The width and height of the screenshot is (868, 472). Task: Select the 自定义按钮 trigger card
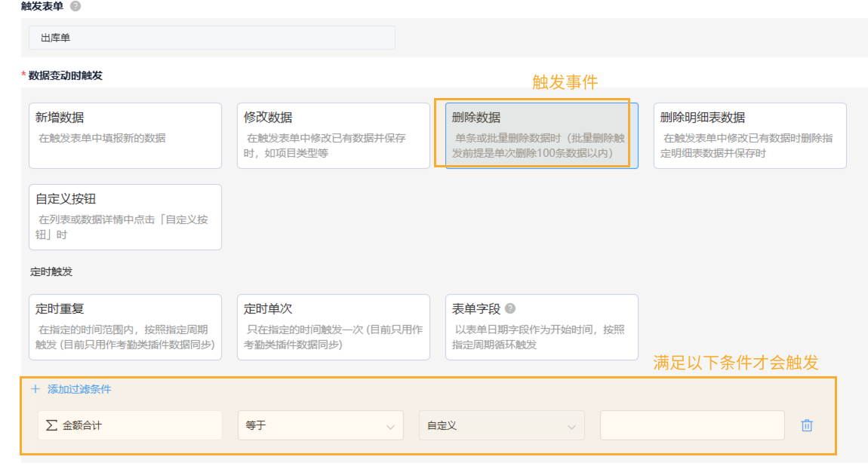tap(125, 216)
